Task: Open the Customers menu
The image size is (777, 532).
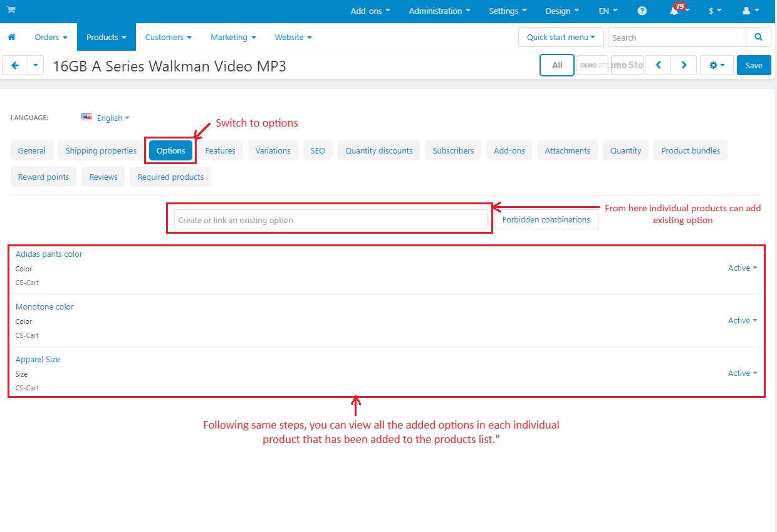Action: click(168, 37)
